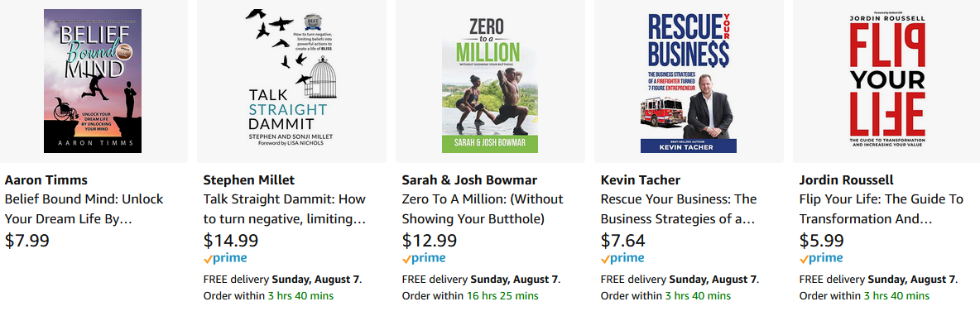Click the Prime logo under the $7.64 price

point(622,259)
